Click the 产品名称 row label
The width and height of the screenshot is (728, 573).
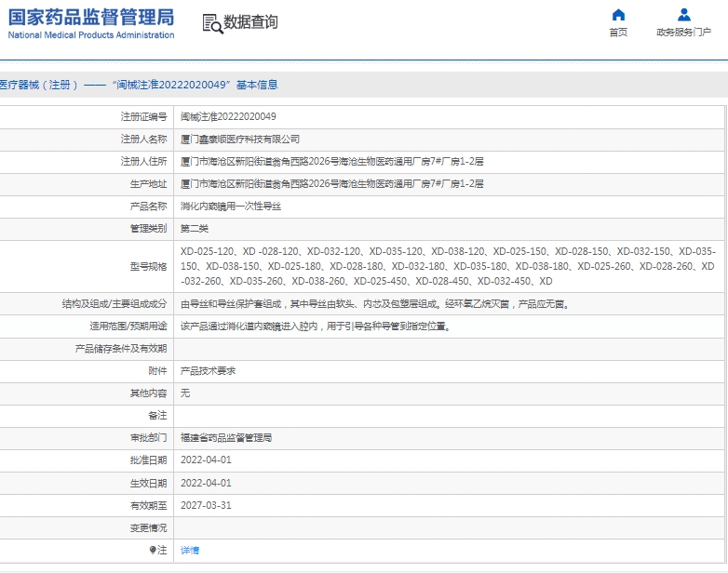(149, 206)
